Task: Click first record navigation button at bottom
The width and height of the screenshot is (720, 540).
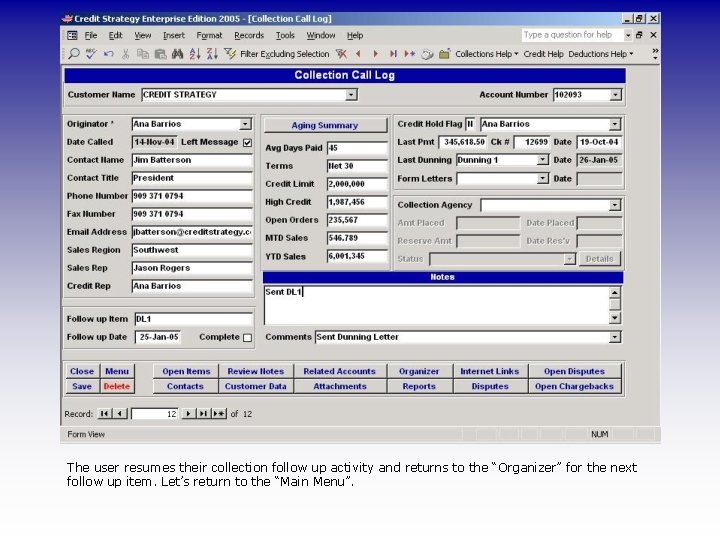Action: 104,414
